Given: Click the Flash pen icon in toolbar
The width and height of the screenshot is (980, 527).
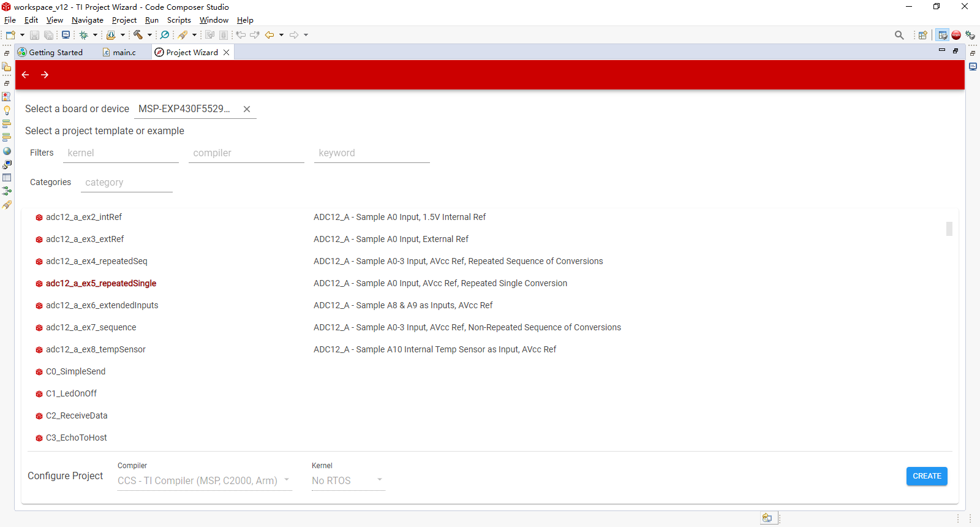Looking at the screenshot, I should click(183, 35).
